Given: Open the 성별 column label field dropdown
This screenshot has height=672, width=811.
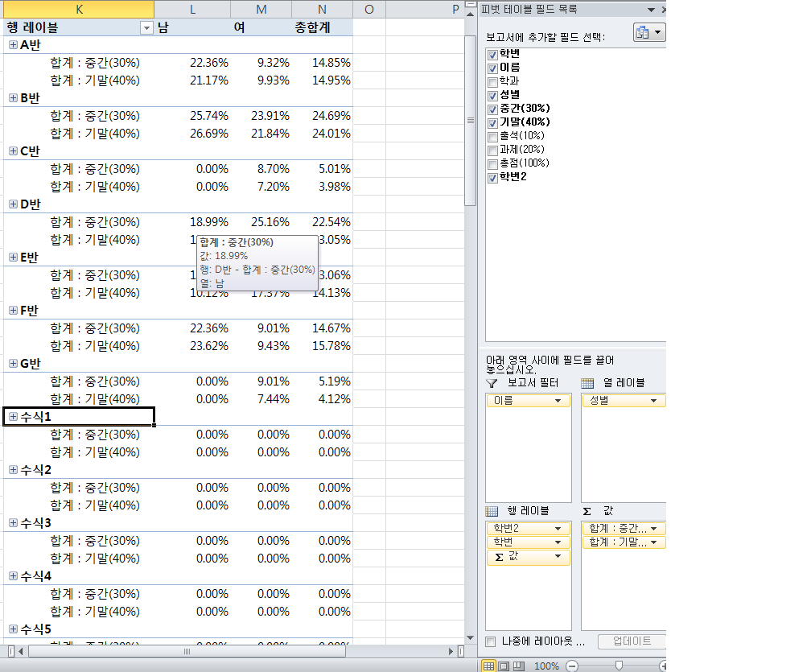Looking at the screenshot, I should click(x=653, y=400).
